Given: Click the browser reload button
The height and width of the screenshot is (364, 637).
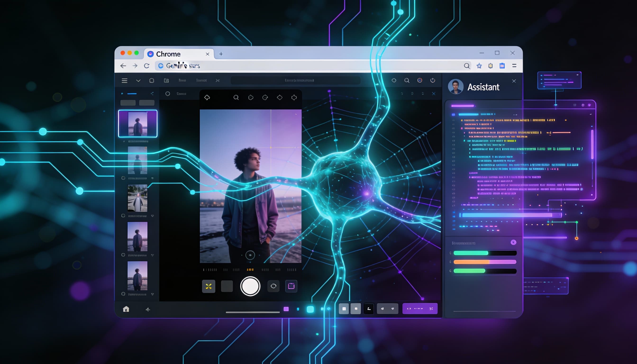Looking at the screenshot, I should (147, 66).
